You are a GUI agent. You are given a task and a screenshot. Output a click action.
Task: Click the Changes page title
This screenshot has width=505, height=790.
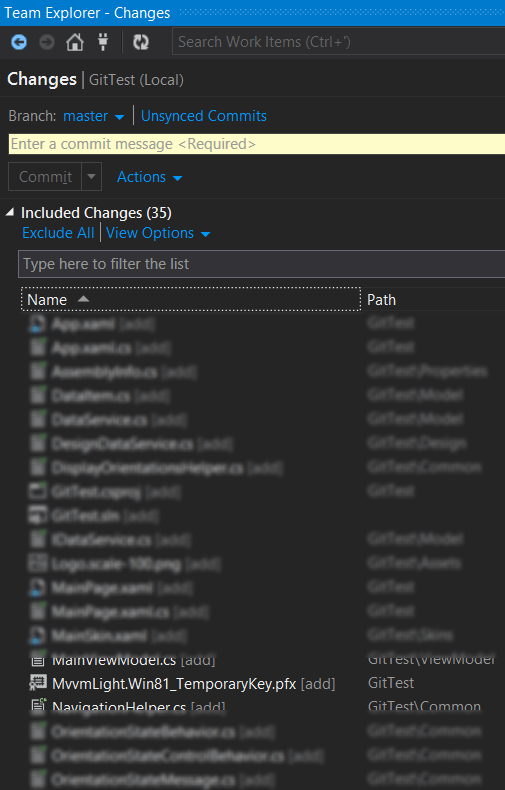pos(42,80)
